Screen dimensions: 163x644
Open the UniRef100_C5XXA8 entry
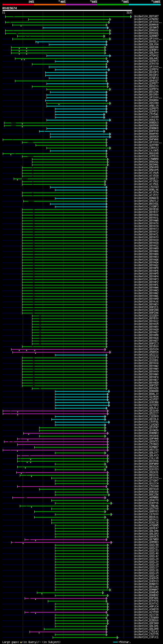(146, 486)
